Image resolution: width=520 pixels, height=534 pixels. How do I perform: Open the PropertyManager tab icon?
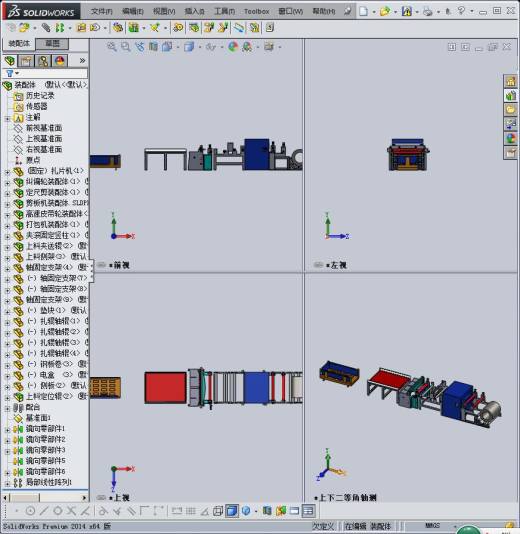[x=26, y=61]
